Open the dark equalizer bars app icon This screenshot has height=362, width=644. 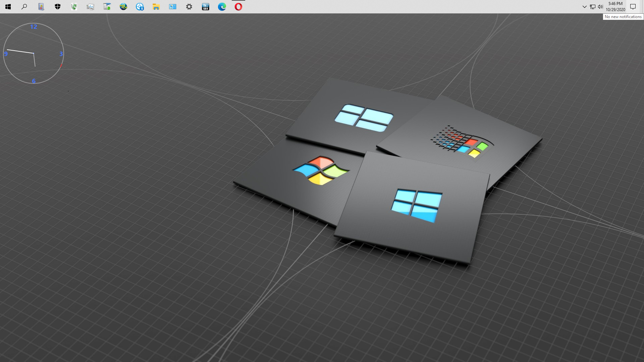(206, 7)
